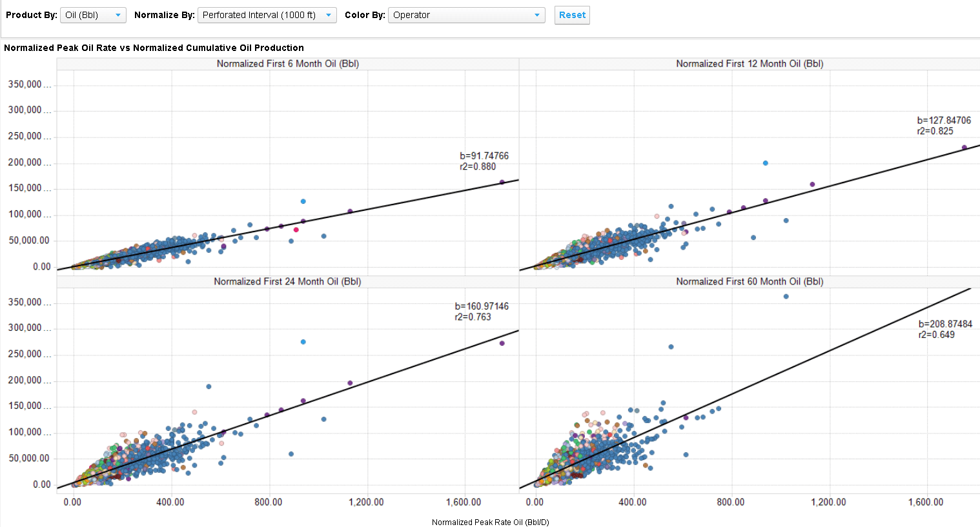
Task: Select the Normalized First 12 Month Oil header
Action: pyautogui.click(x=750, y=64)
